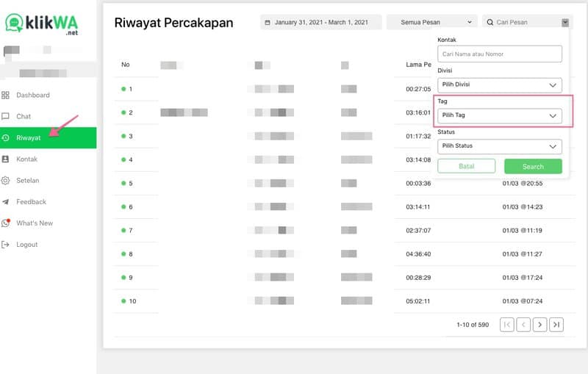Click the Lama Pe column header
The height and width of the screenshot is (374, 588).
click(418, 65)
